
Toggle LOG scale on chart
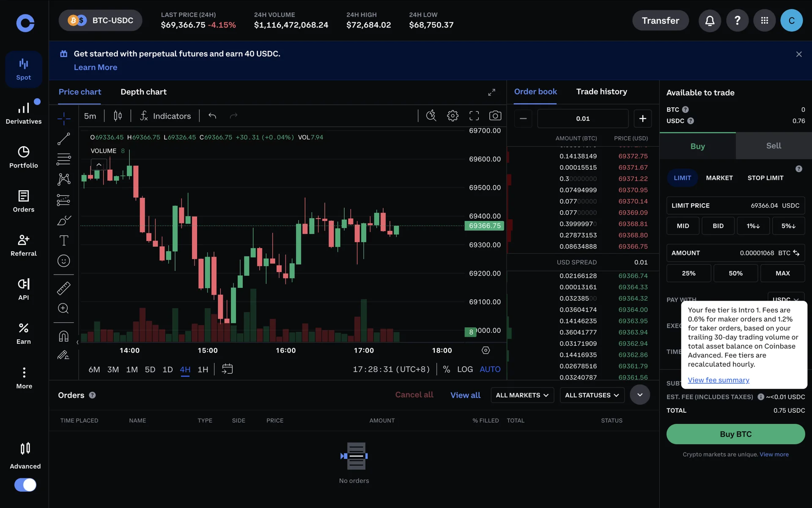pos(465,369)
